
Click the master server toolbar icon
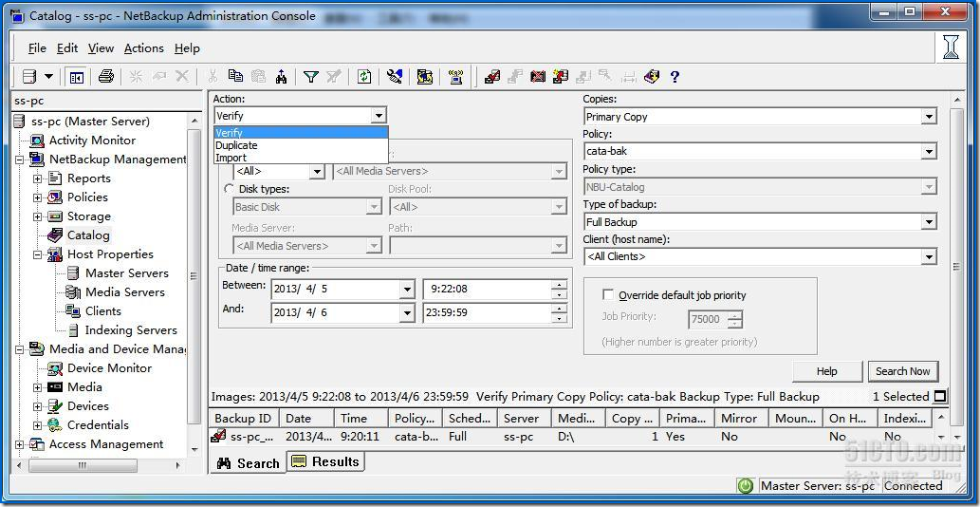pyautogui.click(x=28, y=77)
